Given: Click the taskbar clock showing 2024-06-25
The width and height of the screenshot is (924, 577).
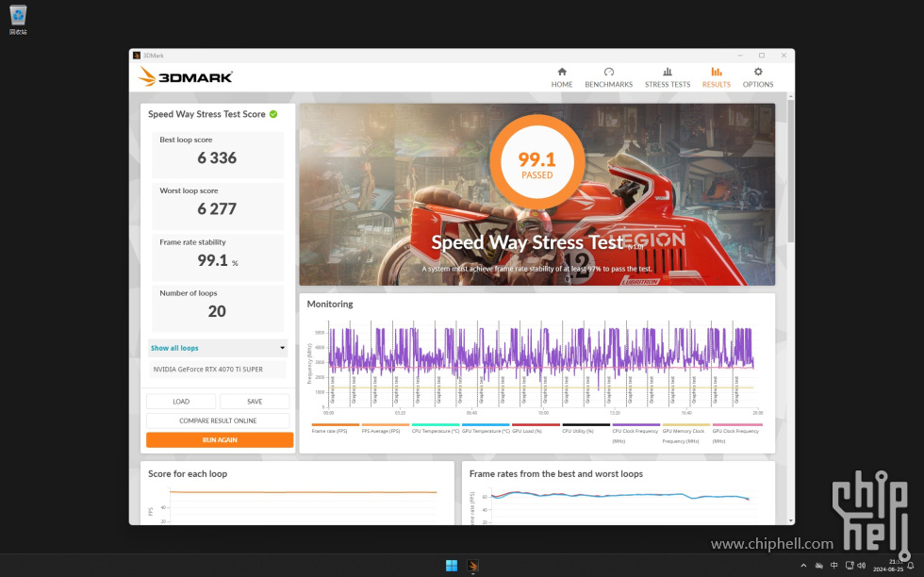Looking at the screenshot, I should [x=887, y=566].
